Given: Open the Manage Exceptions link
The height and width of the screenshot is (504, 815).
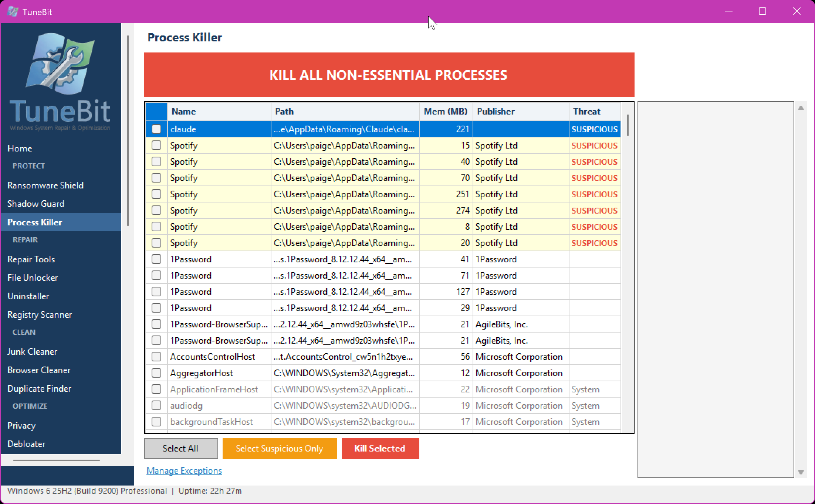Looking at the screenshot, I should click(x=184, y=470).
